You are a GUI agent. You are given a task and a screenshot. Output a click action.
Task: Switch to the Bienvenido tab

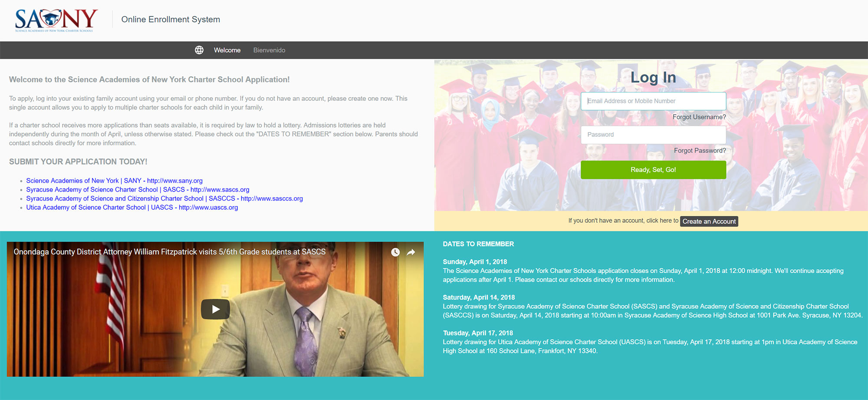pos(269,50)
